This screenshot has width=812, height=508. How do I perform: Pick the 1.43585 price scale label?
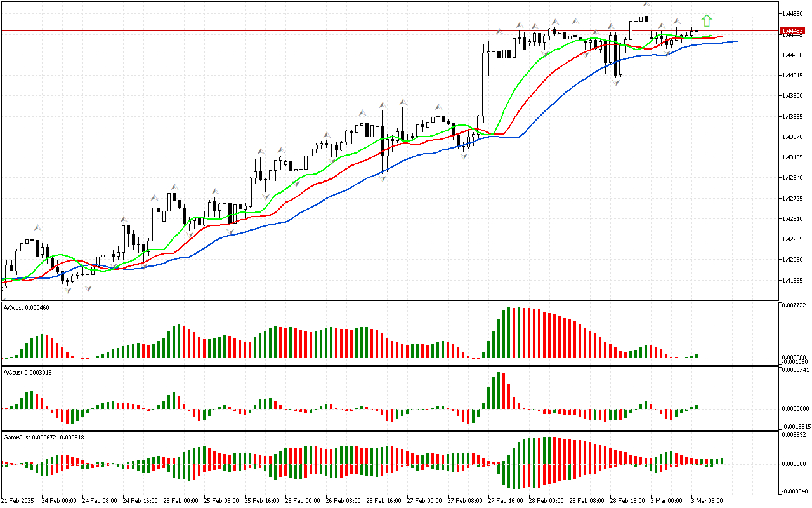(794, 116)
